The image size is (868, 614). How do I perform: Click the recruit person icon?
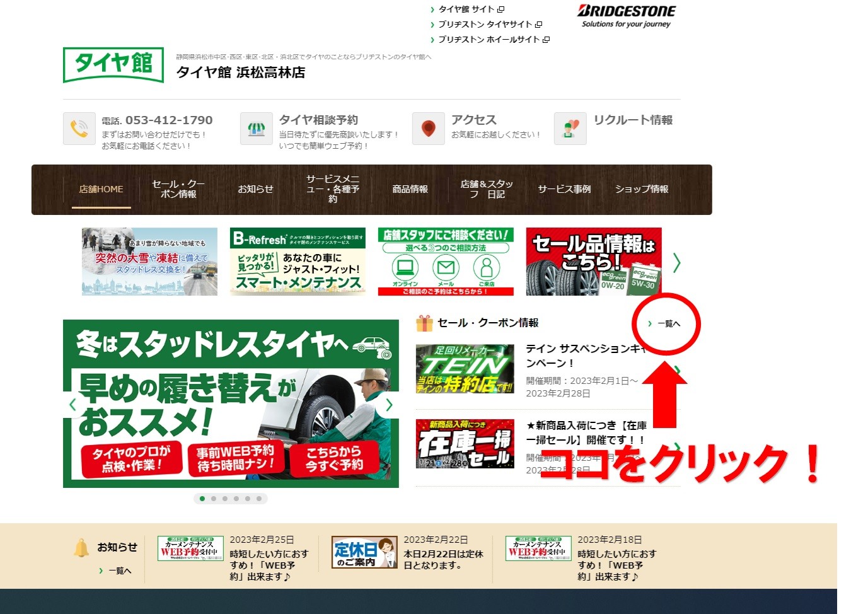(570, 129)
